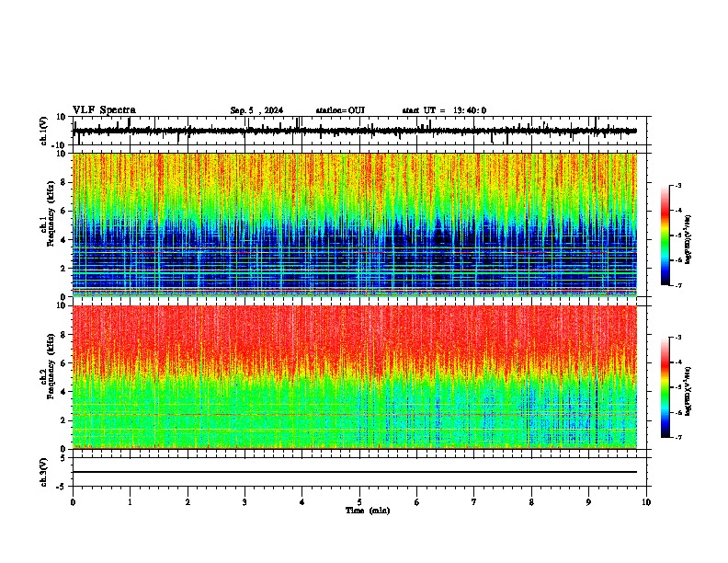Click the time axis tick label '3'

coord(245,502)
